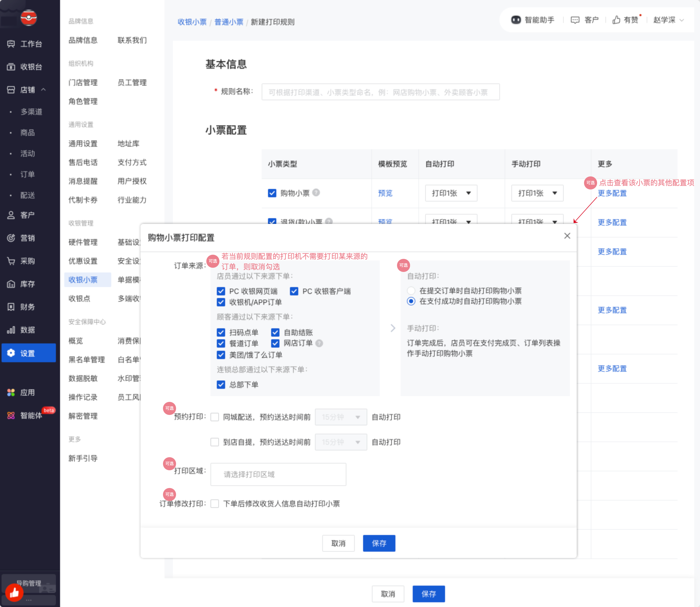Click help icon next to 购物小票
This screenshot has width=700, height=607.
click(x=316, y=192)
